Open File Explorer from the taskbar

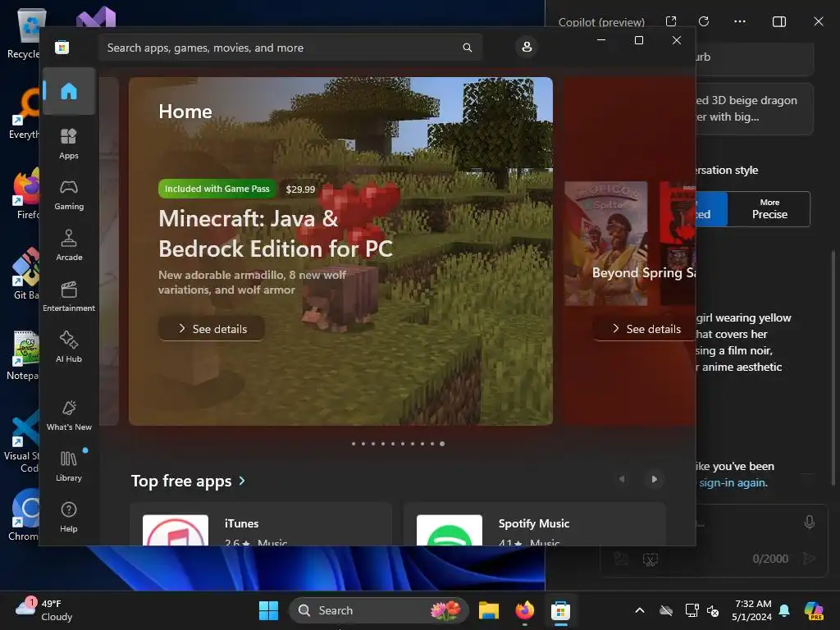[489, 610]
